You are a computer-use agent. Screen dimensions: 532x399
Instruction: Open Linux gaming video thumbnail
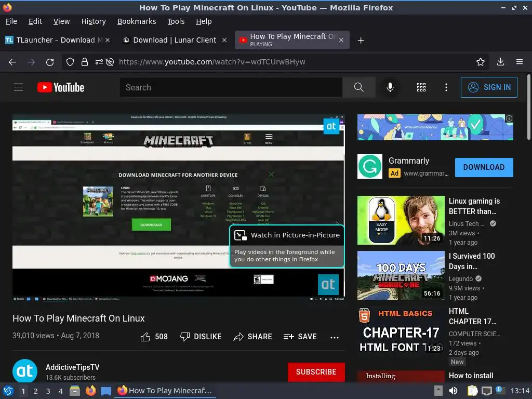click(x=401, y=220)
